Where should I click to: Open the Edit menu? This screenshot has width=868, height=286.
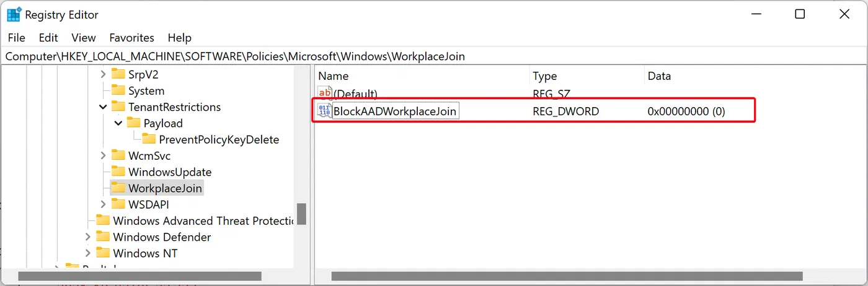tap(48, 38)
